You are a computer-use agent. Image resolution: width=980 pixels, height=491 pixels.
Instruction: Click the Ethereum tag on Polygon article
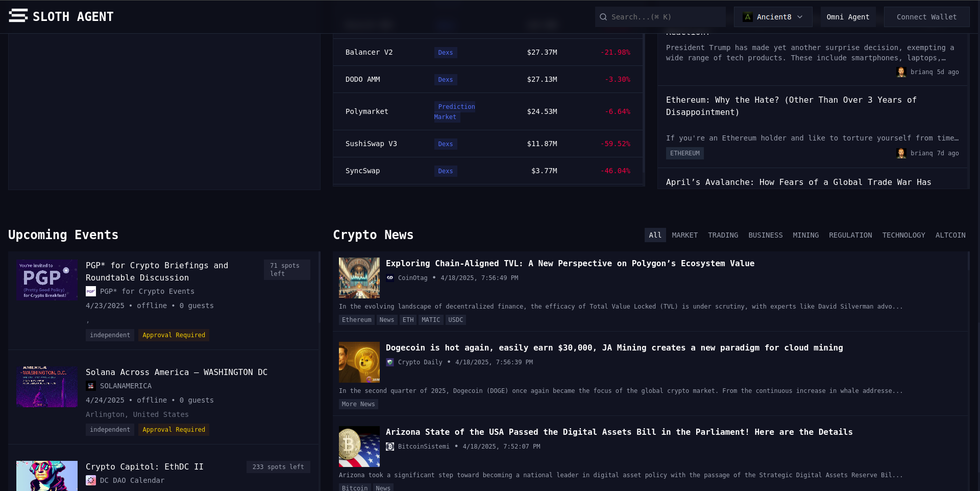tap(357, 320)
